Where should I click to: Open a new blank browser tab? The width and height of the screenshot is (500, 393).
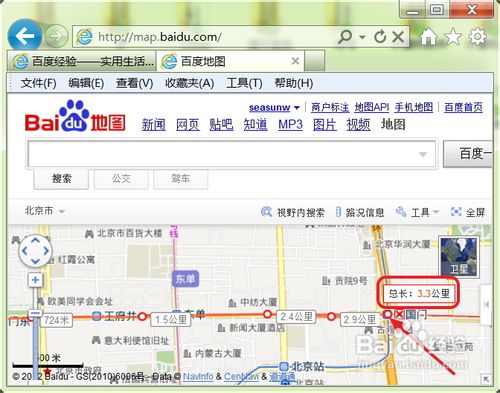(x=314, y=61)
